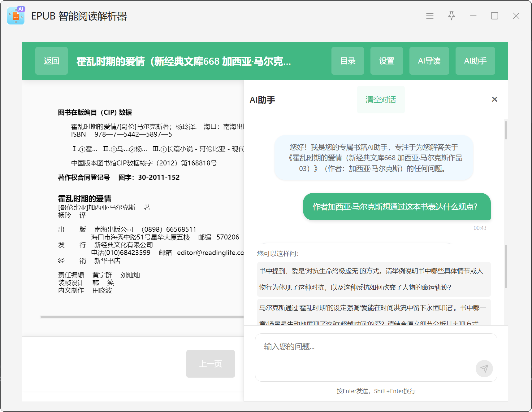Open the hamburger menu in title bar
This screenshot has width=532, height=412.
(430, 16)
